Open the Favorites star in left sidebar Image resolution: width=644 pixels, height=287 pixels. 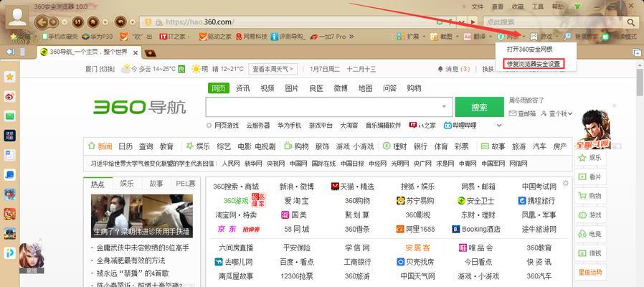click(10, 77)
